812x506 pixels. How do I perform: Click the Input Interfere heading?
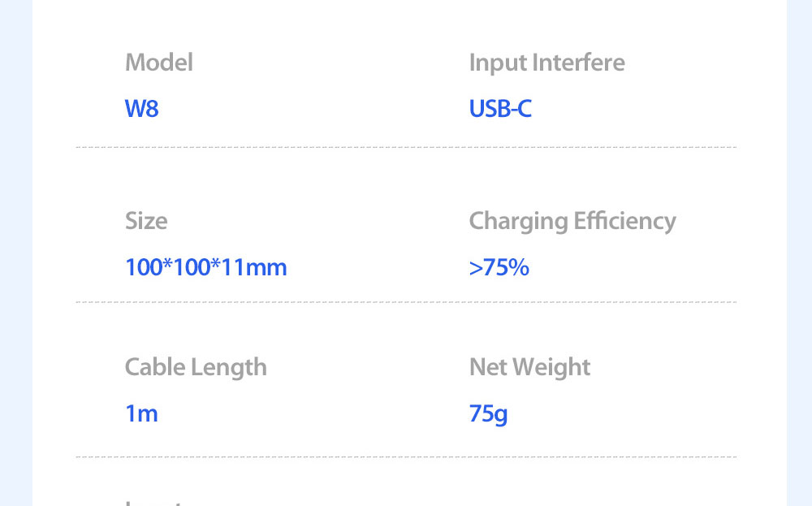pyautogui.click(x=546, y=63)
